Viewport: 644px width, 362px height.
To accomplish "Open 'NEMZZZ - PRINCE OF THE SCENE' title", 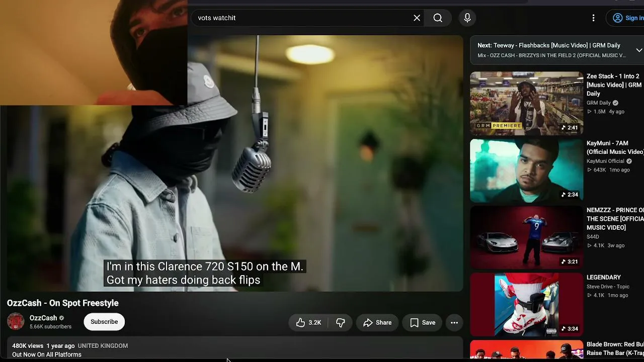I will click(615, 219).
